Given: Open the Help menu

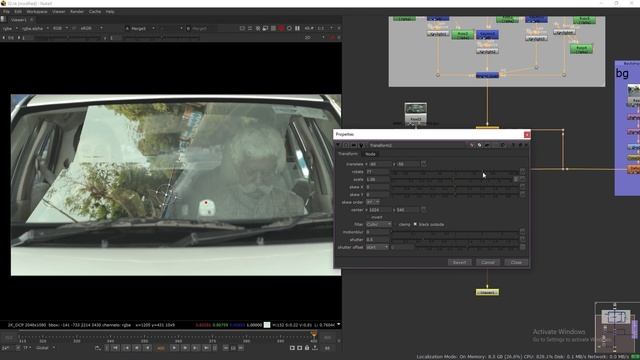Looking at the screenshot, I should (x=110, y=12).
